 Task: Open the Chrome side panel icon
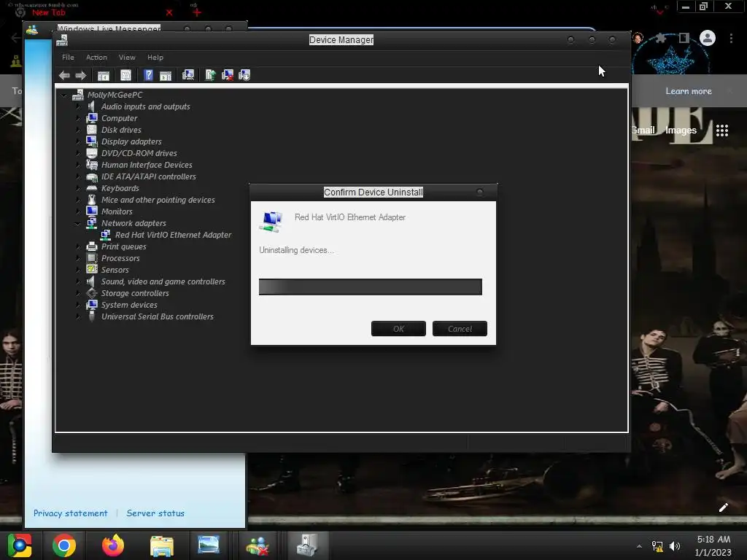pos(684,38)
